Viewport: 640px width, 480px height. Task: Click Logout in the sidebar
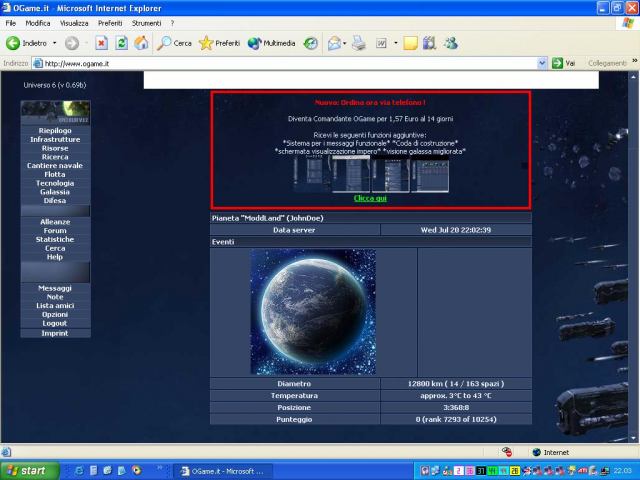click(x=55, y=323)
